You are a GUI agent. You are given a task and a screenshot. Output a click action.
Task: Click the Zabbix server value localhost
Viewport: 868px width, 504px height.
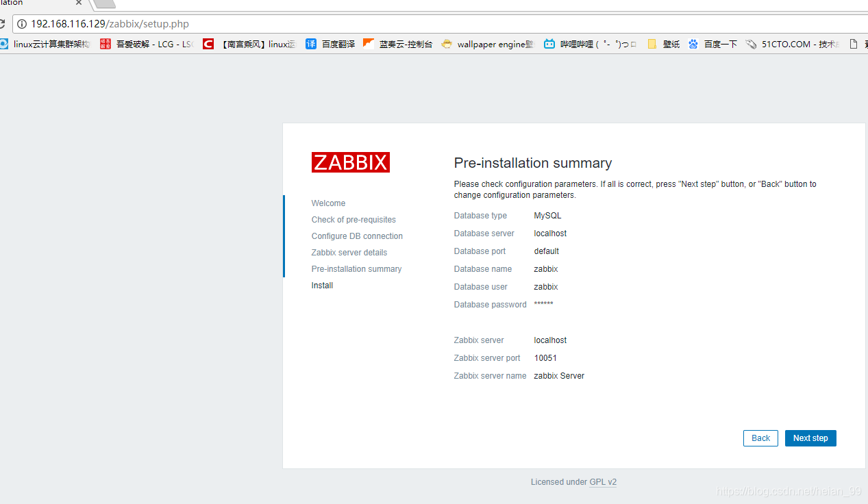pyautogui.click(x=550, y=340)
